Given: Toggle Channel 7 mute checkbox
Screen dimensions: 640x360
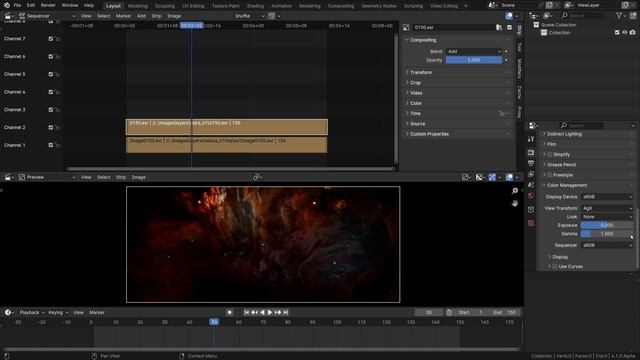Looking at the screenshot, I should coord(51,39).
